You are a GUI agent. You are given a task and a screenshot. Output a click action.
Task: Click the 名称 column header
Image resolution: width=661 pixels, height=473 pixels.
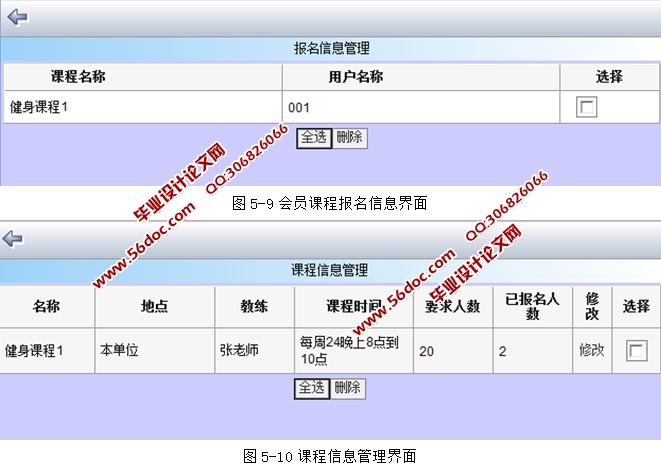46,306
